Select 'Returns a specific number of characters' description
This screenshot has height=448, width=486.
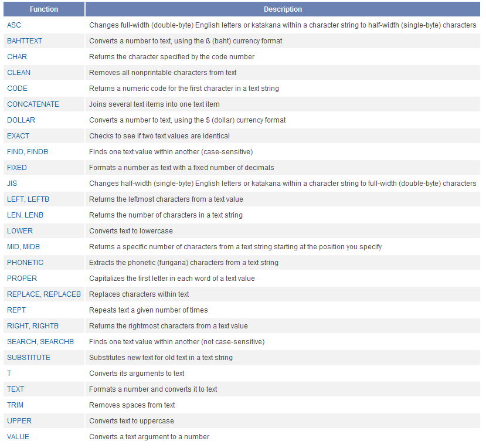235,246
